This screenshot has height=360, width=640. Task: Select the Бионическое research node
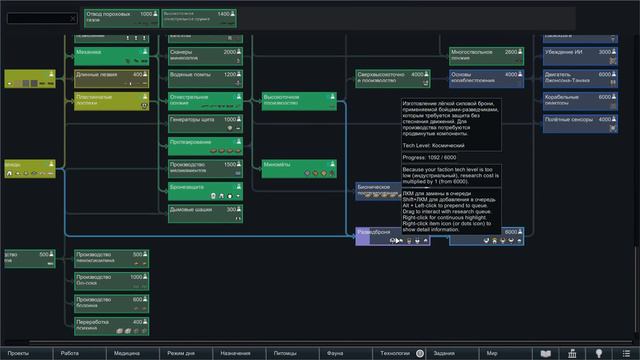pyautogui.click(x=378, y=191)
